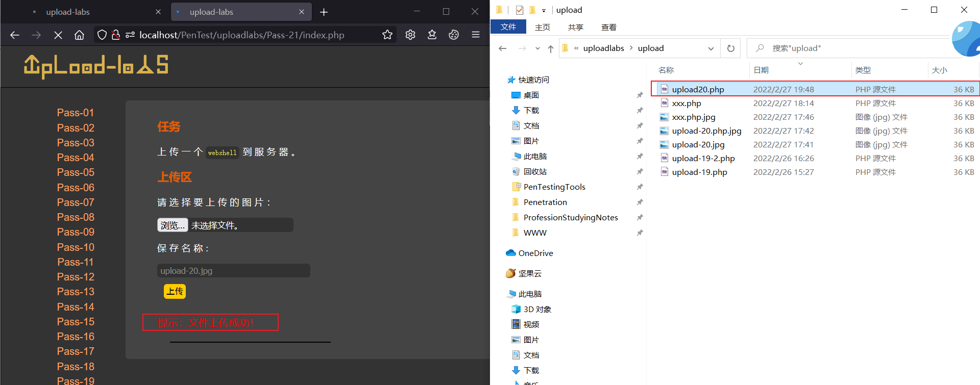This screenshot has width=980, height=385.
Task: Click the star-box icon in Firefox toolbar
Action: [432, 35]
